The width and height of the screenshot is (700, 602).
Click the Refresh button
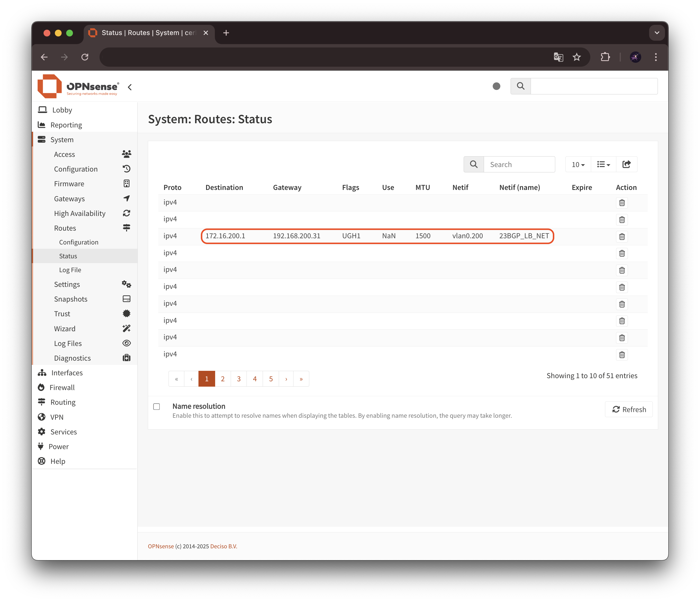tap(629, 410)
